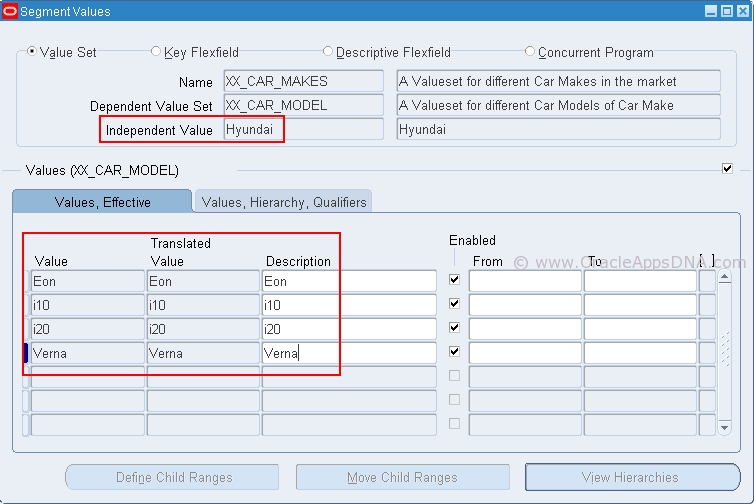Click the i20 value cell
754x504 pixels.
(x=88, y=329)
